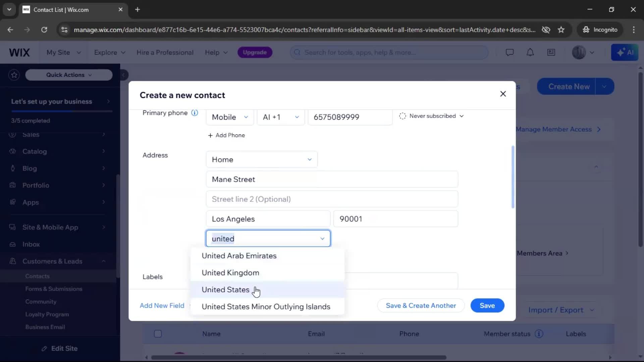Open the country code AI +1 dropdown

tap(281, 117)
